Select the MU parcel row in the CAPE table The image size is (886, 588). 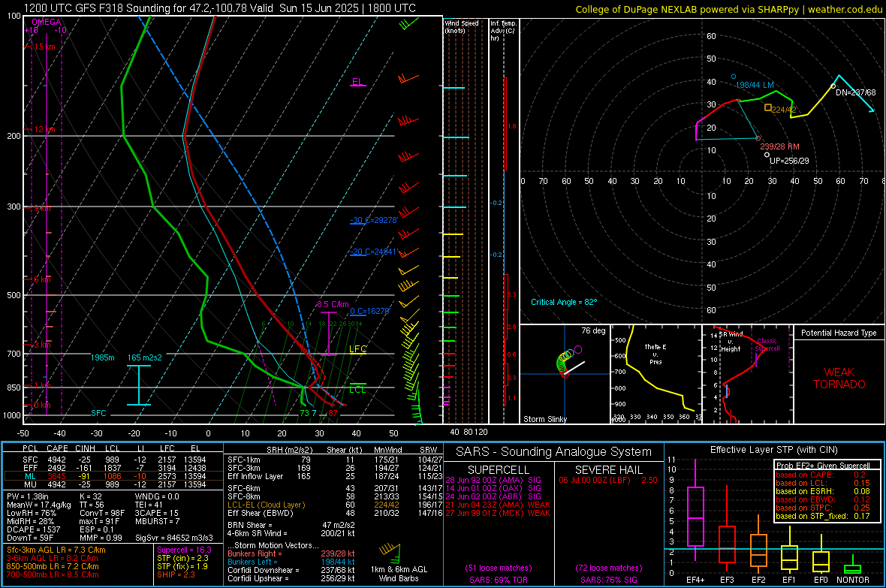click(x=113, y=484)
